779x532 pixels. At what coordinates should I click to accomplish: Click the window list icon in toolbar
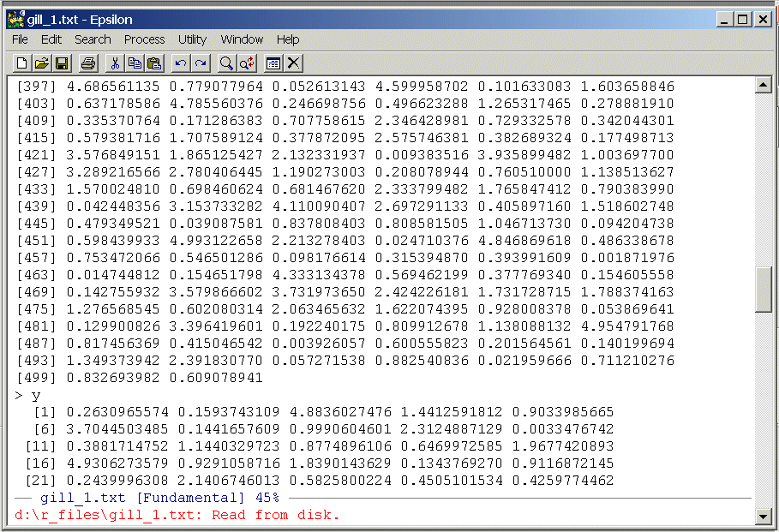click(273, 63)
